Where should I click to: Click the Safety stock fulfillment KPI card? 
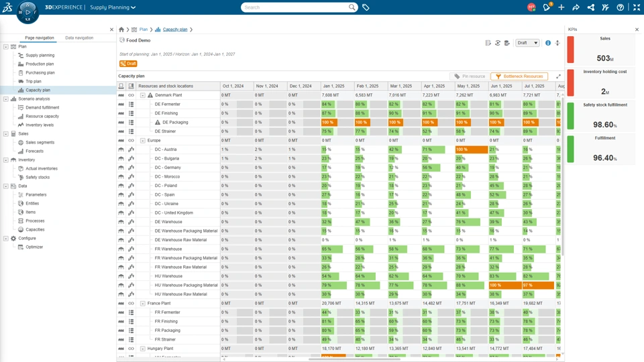[x=602, y=116]
